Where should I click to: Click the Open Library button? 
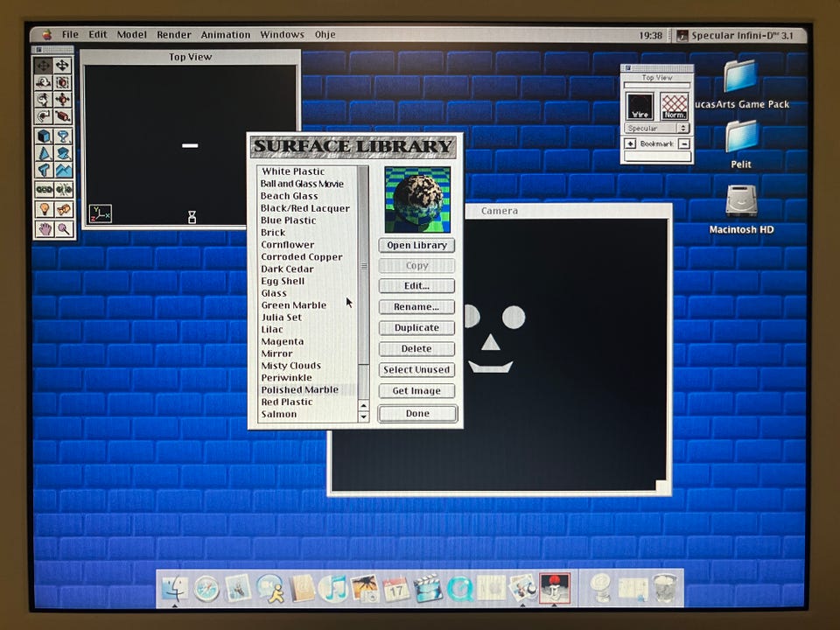[x=416, y=245]
